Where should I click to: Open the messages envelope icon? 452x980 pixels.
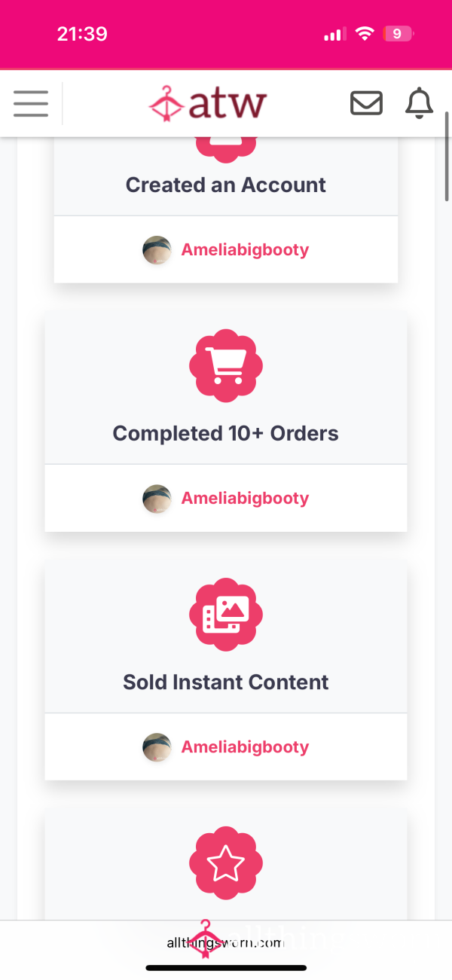pos(366,103)
